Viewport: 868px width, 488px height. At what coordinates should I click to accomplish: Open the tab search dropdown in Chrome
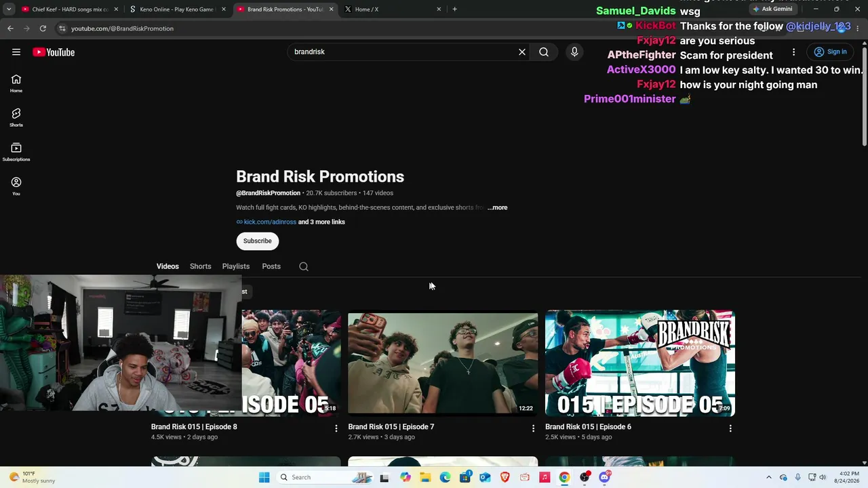[9, 9]
